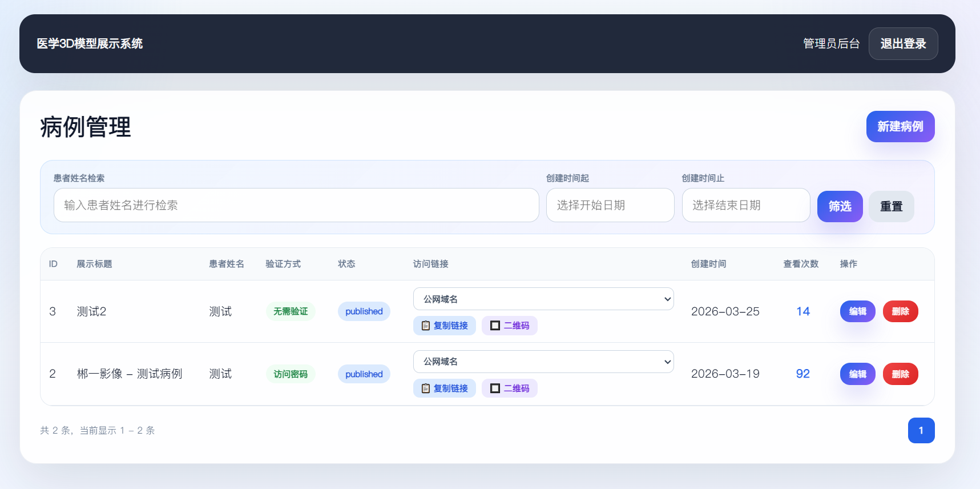Click the 医学3D模型展示系统 site title
Screen dimensions: 980x489
pos(90,43)
